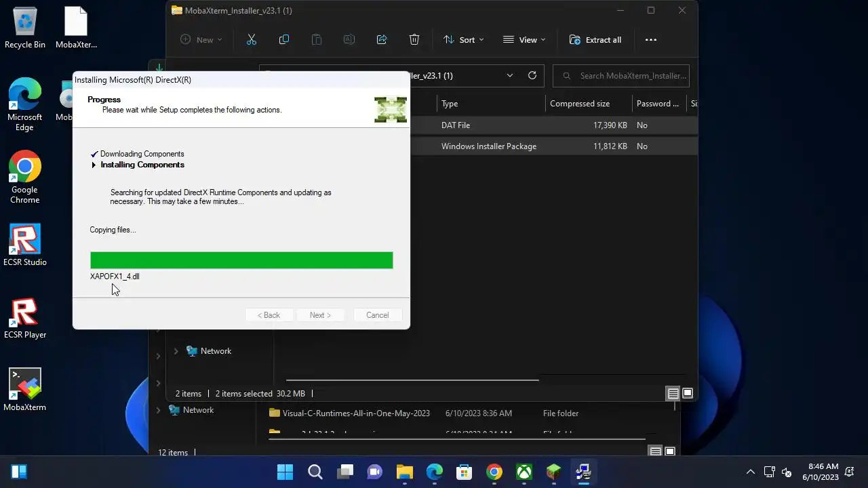Click the Delete trash icon in Explorer toolbar

pyautogui.click(x=414, y=40)
